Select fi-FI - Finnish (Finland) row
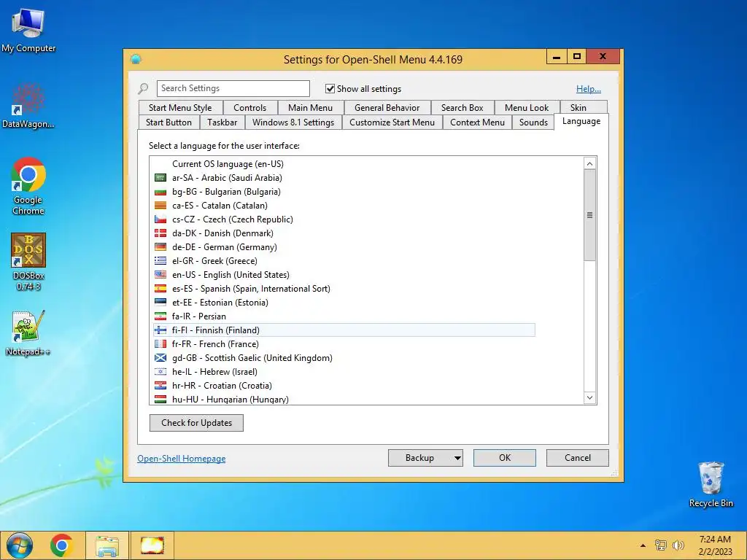This screenshot has width=747, height=560. [344, 330]
